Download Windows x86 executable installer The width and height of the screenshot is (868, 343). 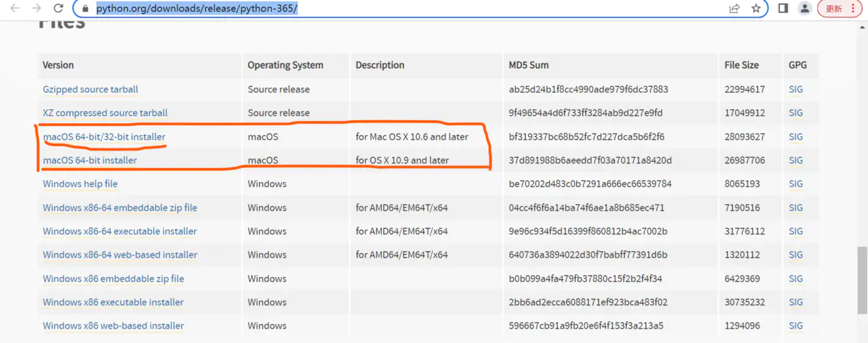click(113, 302)
